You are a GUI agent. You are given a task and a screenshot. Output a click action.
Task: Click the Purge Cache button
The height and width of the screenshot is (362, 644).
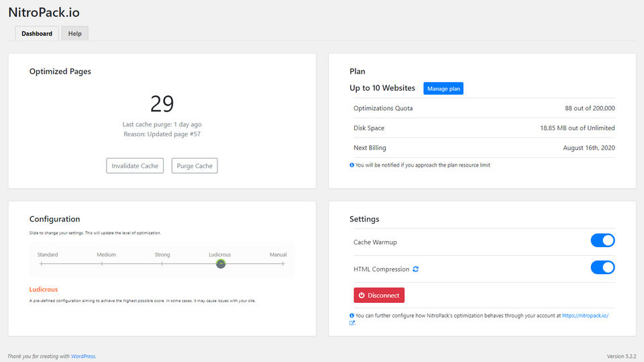pyautogui.click(x=195, y=166)
